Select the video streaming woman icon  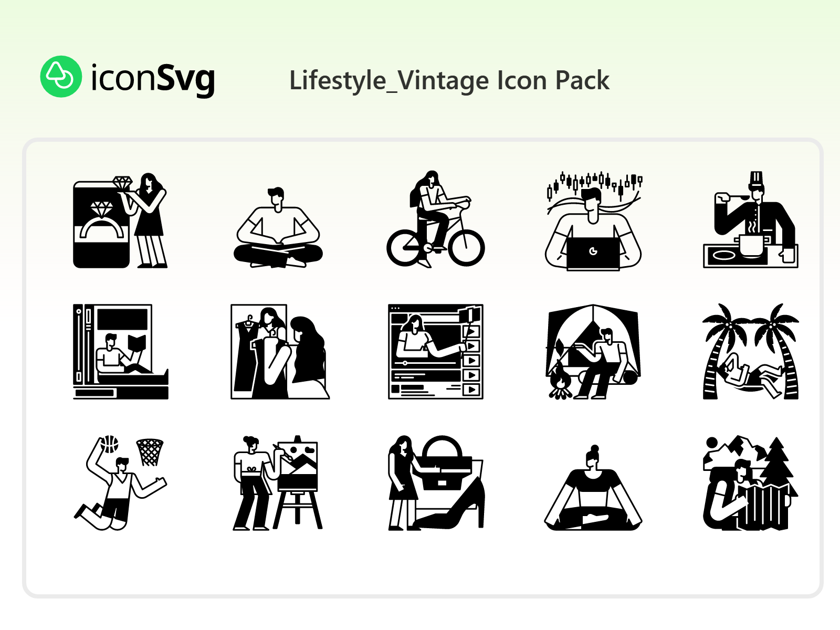coord(436,352)
